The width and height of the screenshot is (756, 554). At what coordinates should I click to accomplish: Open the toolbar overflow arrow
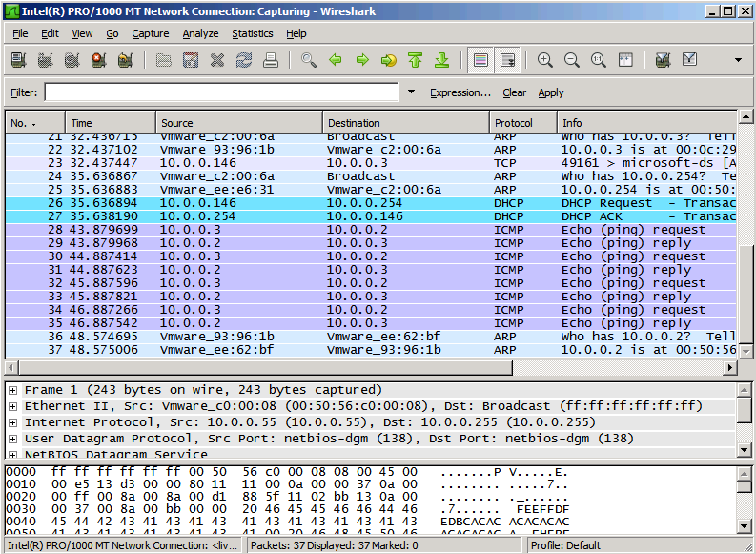(738, 60)
